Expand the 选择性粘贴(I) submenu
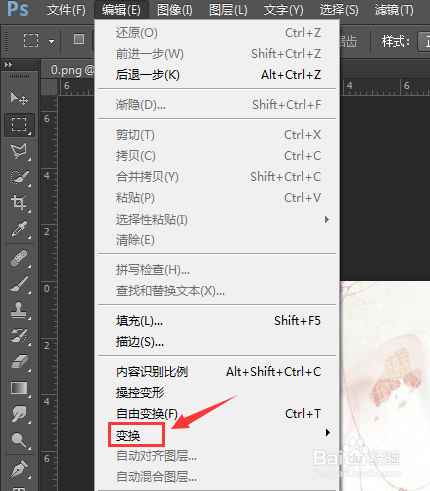Viewport: 430px width, 491px height. (x=217, y=220)
